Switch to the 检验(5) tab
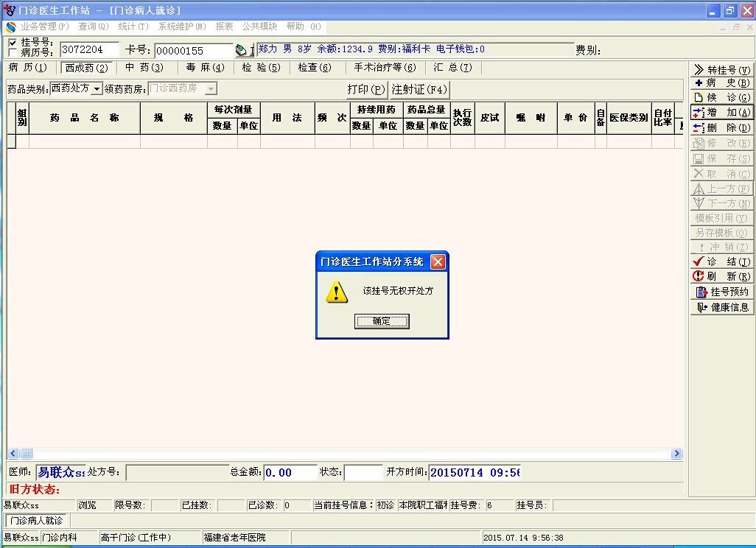Viewport: 756px width, 548px height. click(x=261, y=68)
